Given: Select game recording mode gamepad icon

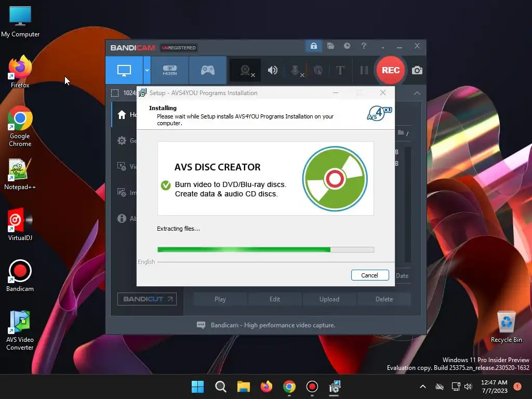Looking at the screenshot, I should 208,70.
